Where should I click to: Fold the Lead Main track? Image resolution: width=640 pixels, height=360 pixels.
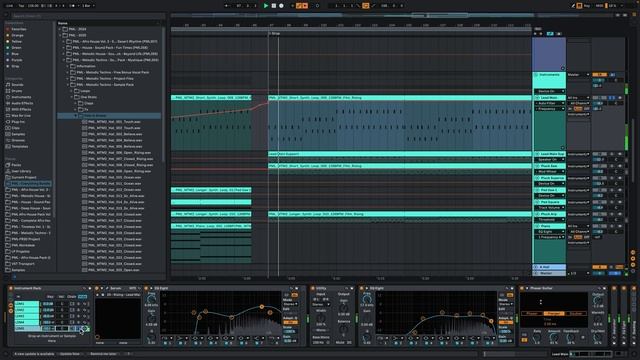pos(537,98)
